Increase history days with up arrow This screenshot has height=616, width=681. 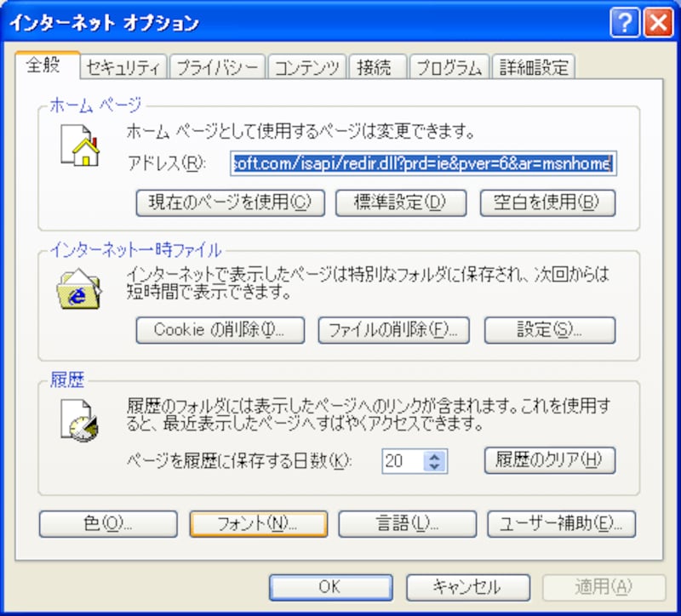(x=434, y=456)
